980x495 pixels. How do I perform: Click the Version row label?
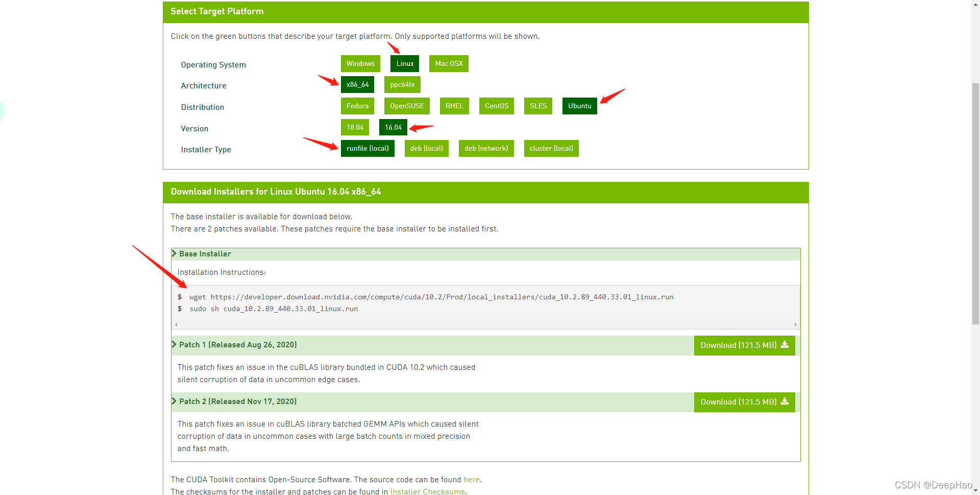(x=194, y=129)
